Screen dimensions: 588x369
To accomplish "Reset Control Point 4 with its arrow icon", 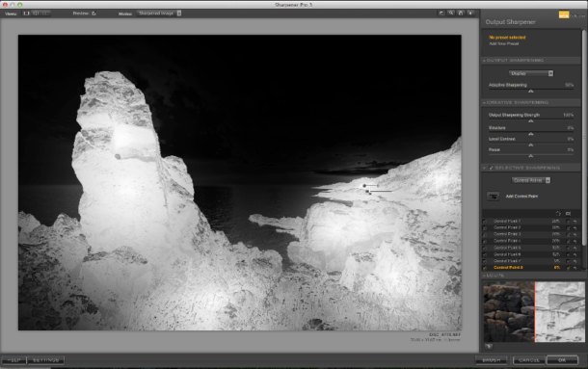I will [575, 241].
